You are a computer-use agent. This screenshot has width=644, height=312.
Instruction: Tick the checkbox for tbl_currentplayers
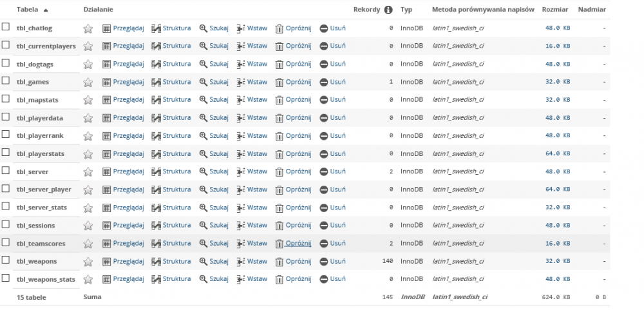[6, 46]
